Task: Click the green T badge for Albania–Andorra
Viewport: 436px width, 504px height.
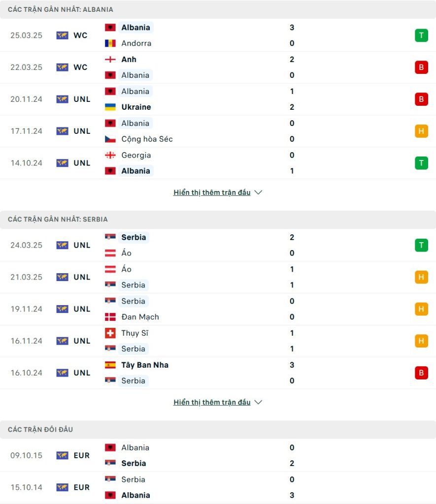Action: pos(421,35)
